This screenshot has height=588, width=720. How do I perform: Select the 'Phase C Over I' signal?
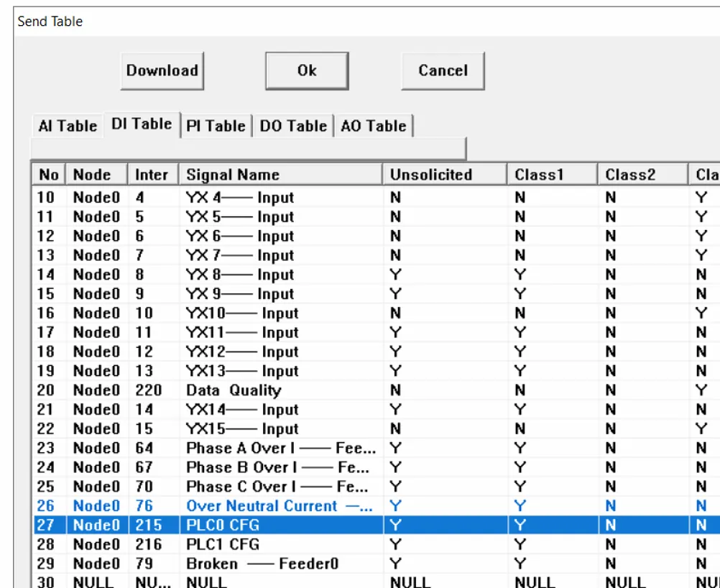[277, 487]
